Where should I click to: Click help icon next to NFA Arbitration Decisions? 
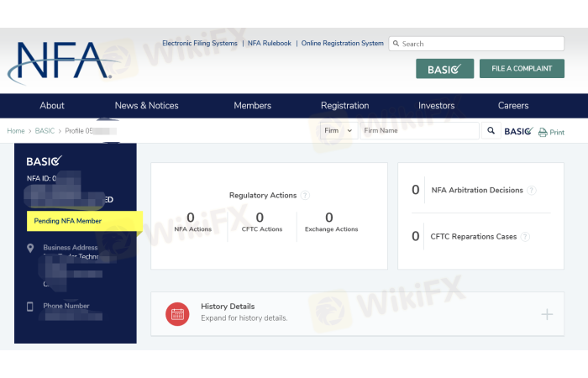click(x=532, y=191)
